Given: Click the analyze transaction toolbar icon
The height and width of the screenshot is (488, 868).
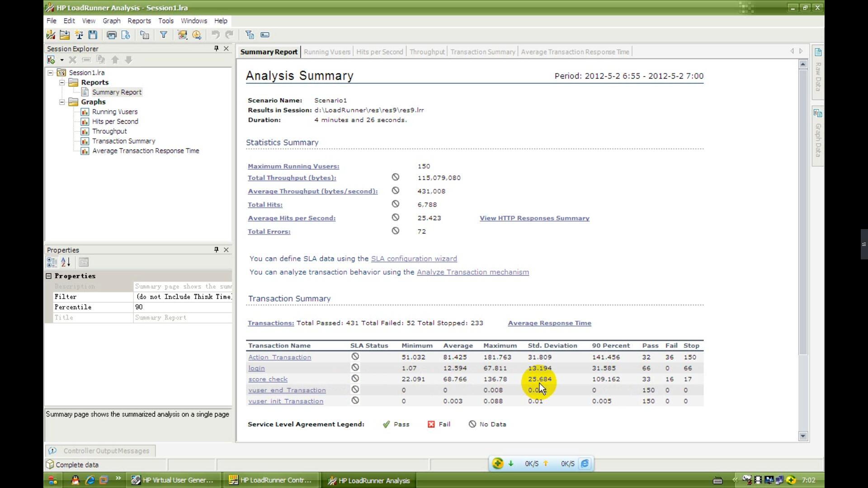Looking at the screenshot, I should coord(183,35).
